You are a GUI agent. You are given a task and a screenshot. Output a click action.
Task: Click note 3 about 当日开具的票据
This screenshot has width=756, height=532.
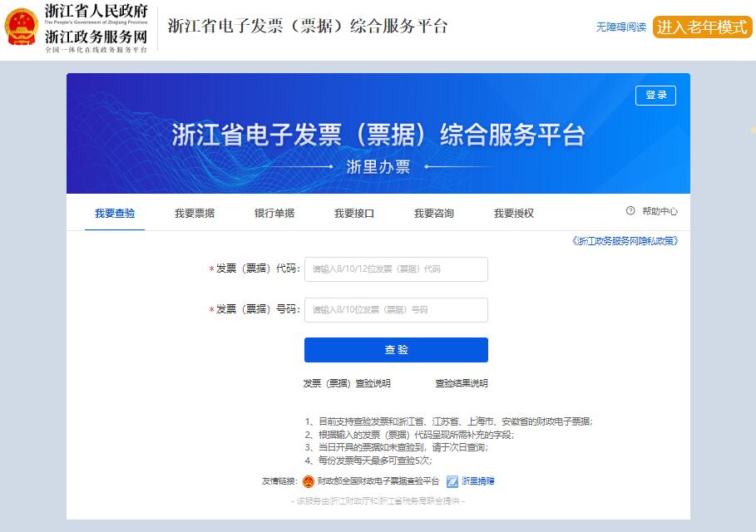[x=397, y=447]
